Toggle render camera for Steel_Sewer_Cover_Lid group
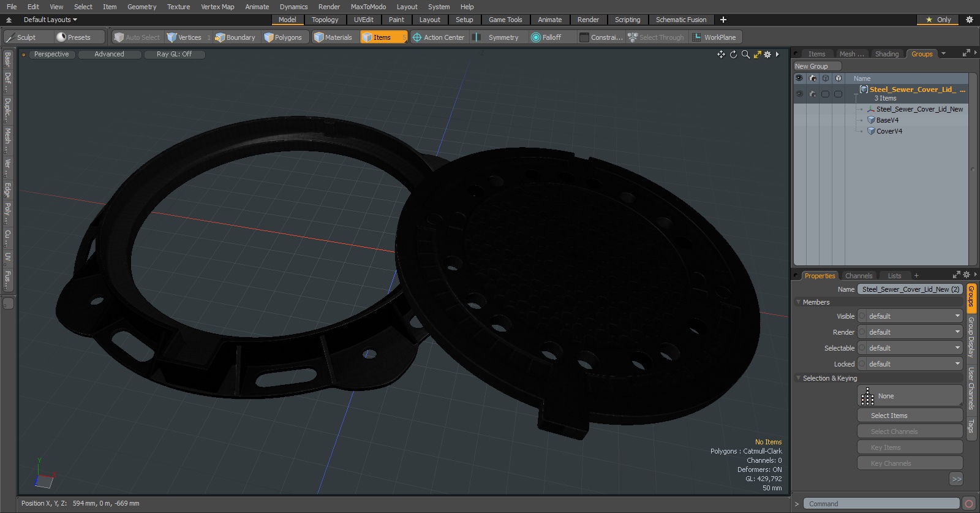 tap(813, 94)
